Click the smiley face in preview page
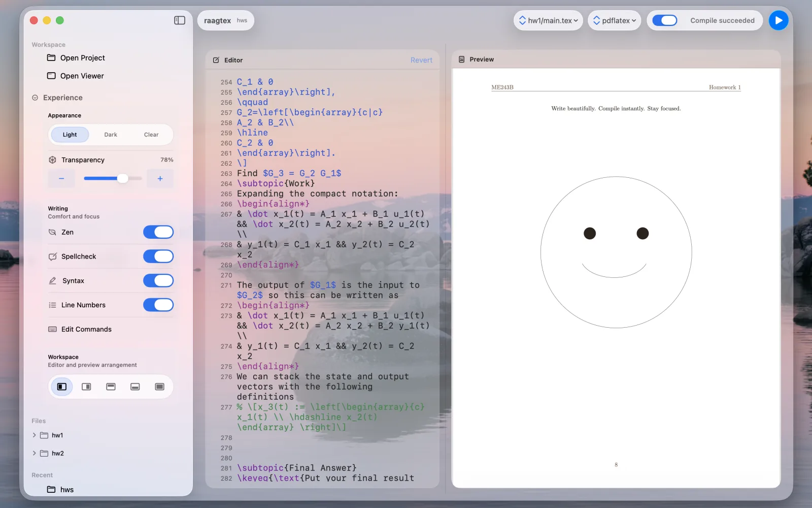812x508 pixels. point(616,252)
